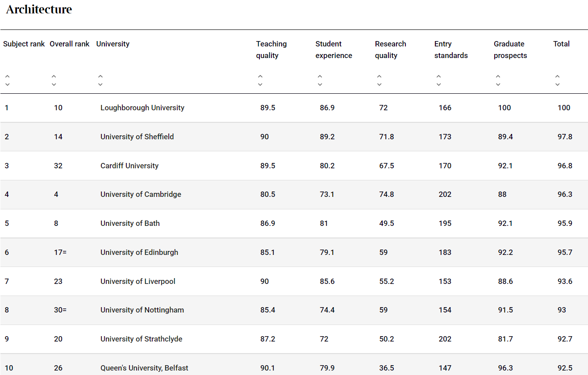This screenshot has width=588, height=375.
Task: Click the Subject rank column header
Action: [x=24, y=44]
